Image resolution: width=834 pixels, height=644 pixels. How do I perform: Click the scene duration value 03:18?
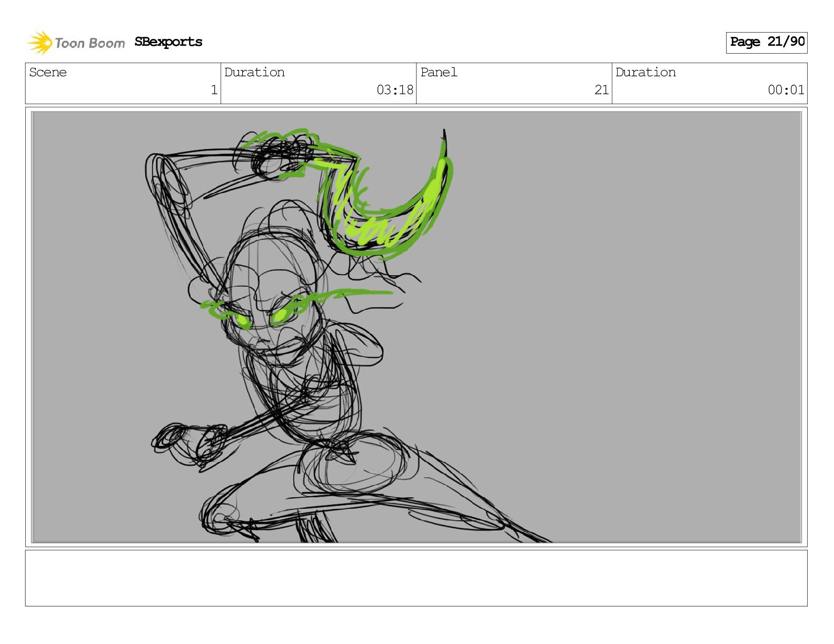pos(395,90)
